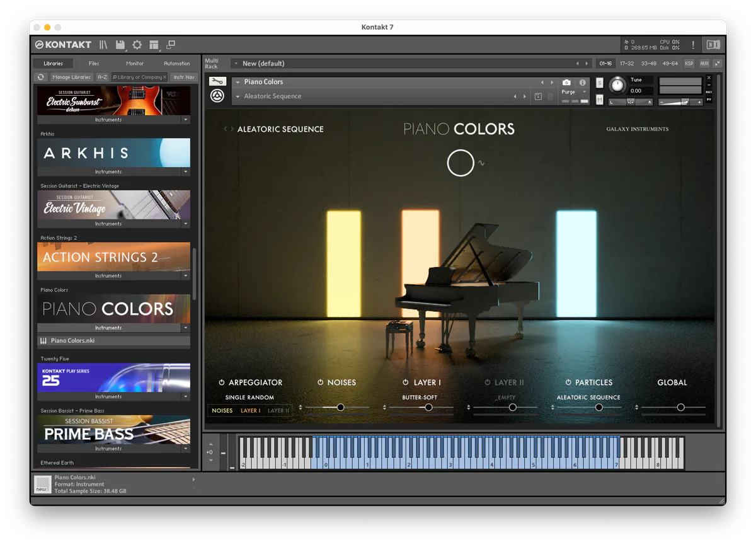Click the NI logo at top right
The width and height of the screenshot is (756, 545).
click(713, 45)
